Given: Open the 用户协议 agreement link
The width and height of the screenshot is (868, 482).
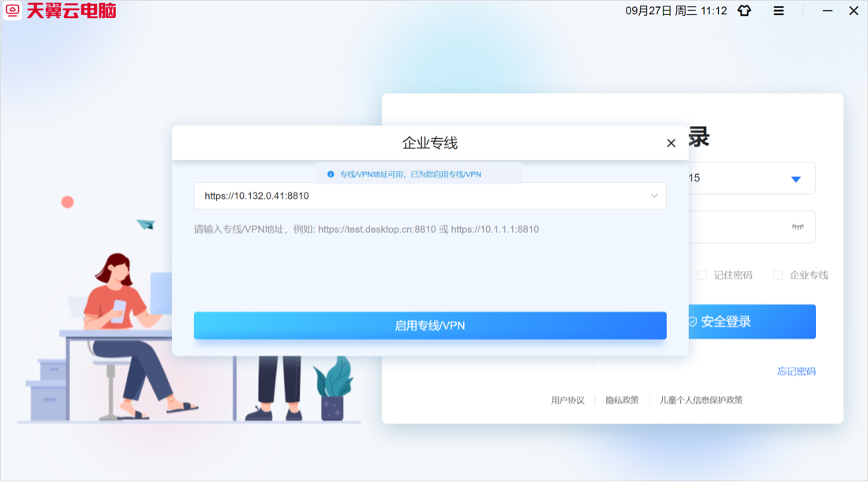Looking at the screenshot, I should click(x=567, y=400).
